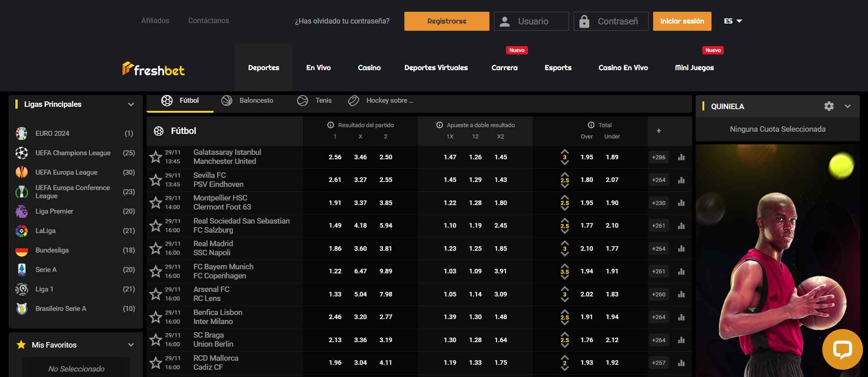Favorite the Arsenal FC match star
The height and width of the screenshot is (377, 868).
tap(156, 294)
